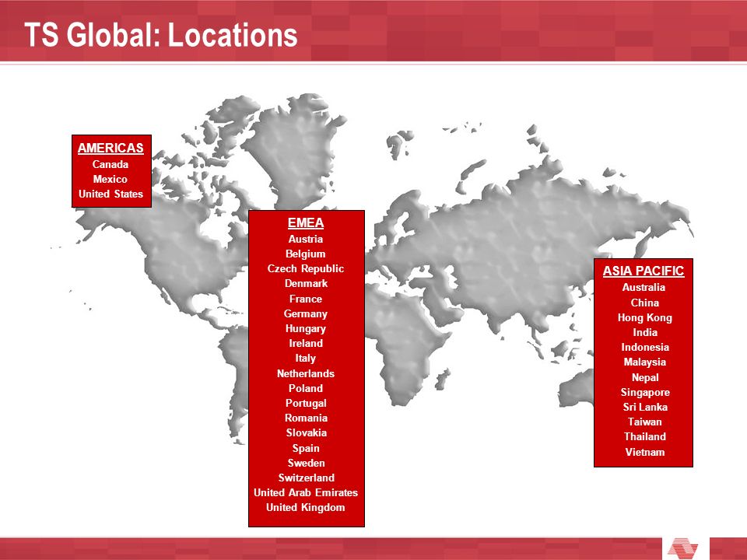The image size is (747, 560).
Task: Click "Canada" in the Americas box
Action: pos(110,164)
